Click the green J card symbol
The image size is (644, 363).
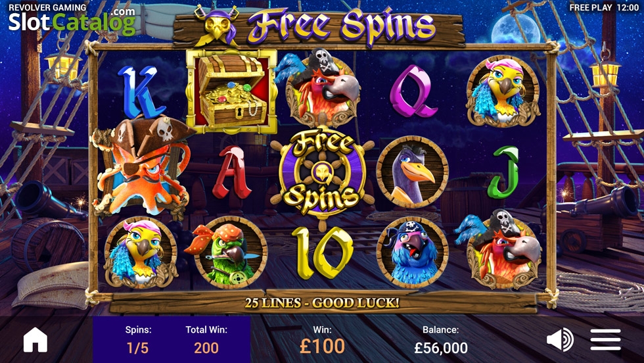[503, 172]
